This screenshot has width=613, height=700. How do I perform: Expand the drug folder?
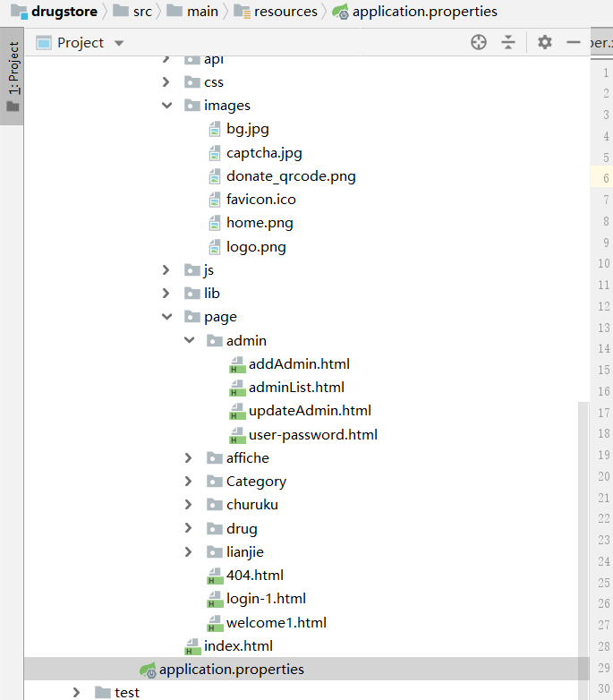tap(189, 529)
